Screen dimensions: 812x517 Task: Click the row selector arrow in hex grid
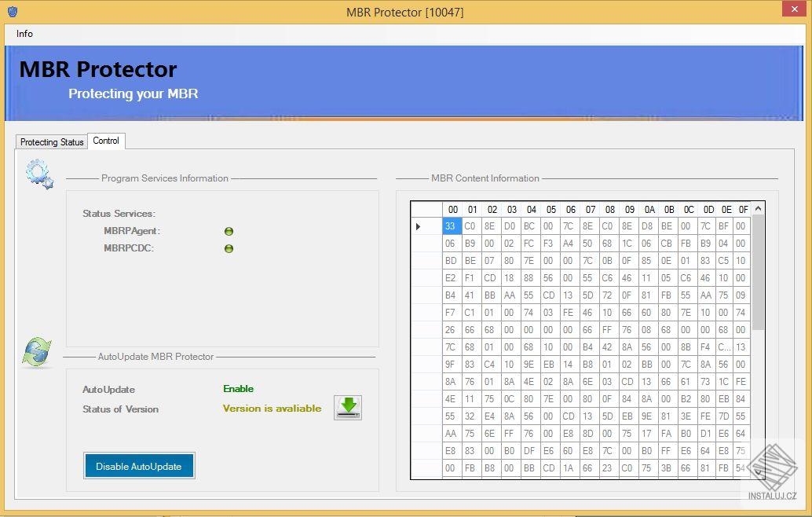[x=418, y=226]
